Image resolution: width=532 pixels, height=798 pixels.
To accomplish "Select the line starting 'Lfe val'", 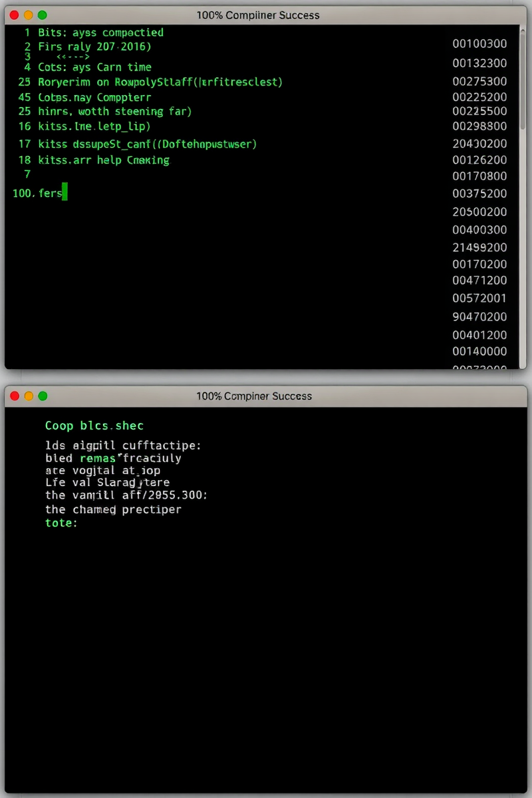I will click(107, 483).
